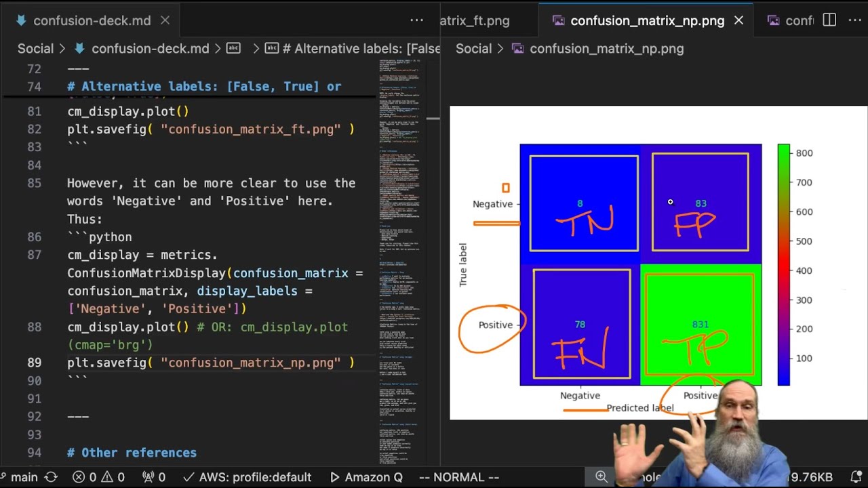Click line number 89 in the gutter
Viewport: 868px width, 488px height.
click(x=34, y=363)
